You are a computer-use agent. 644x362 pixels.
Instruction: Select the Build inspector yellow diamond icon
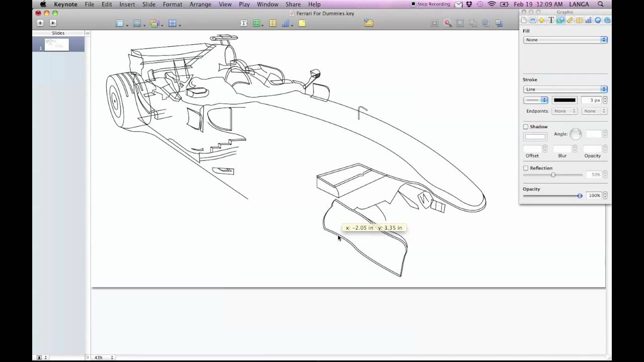542,20
